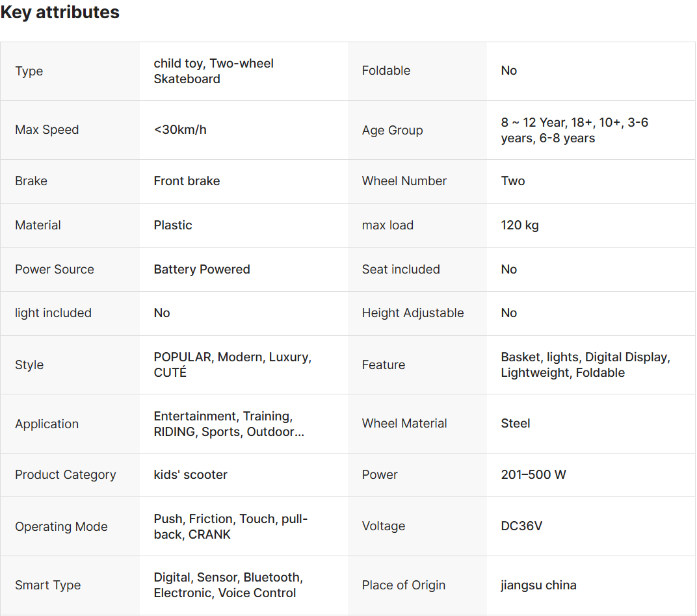The height and width of the screenshot is (616, 697).
Task: Select the Battery Powered value
Action: click(202, 270)
